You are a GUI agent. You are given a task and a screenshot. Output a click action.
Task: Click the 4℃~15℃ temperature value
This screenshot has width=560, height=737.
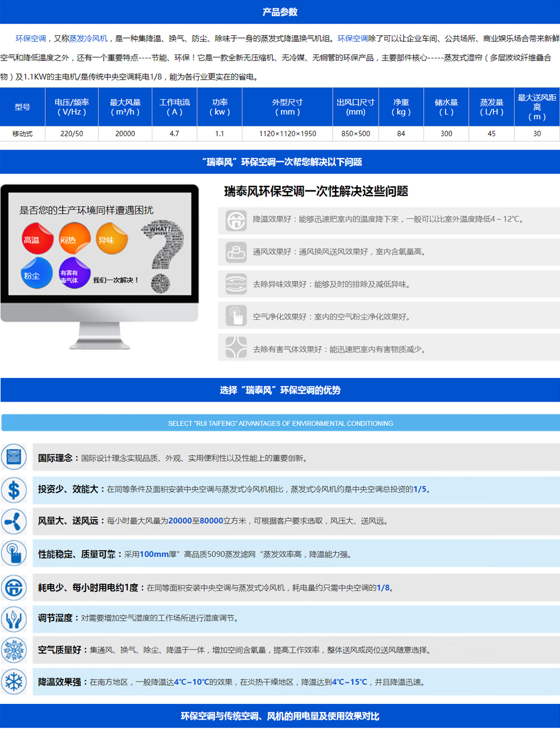(349, 682)
